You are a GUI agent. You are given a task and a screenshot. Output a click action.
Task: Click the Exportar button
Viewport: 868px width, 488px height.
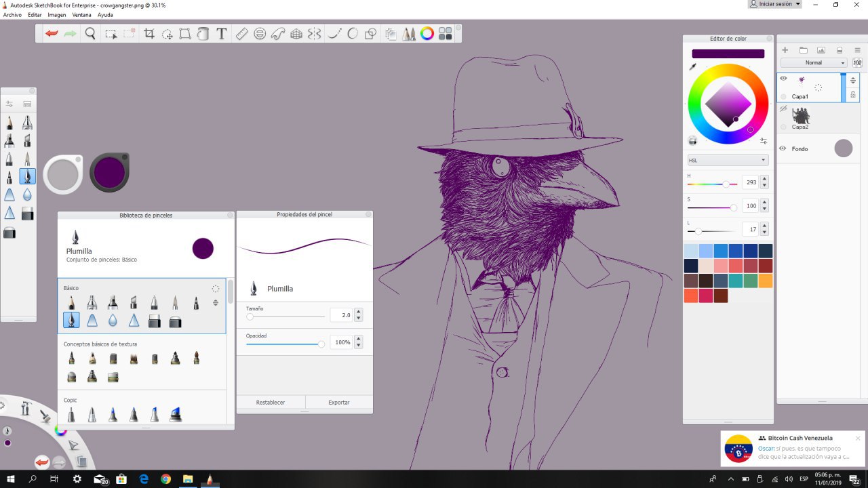[339, 403]
